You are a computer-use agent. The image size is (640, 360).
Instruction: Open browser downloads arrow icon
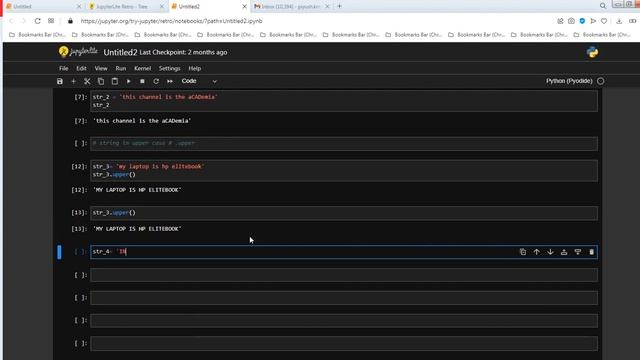(619, 21)
